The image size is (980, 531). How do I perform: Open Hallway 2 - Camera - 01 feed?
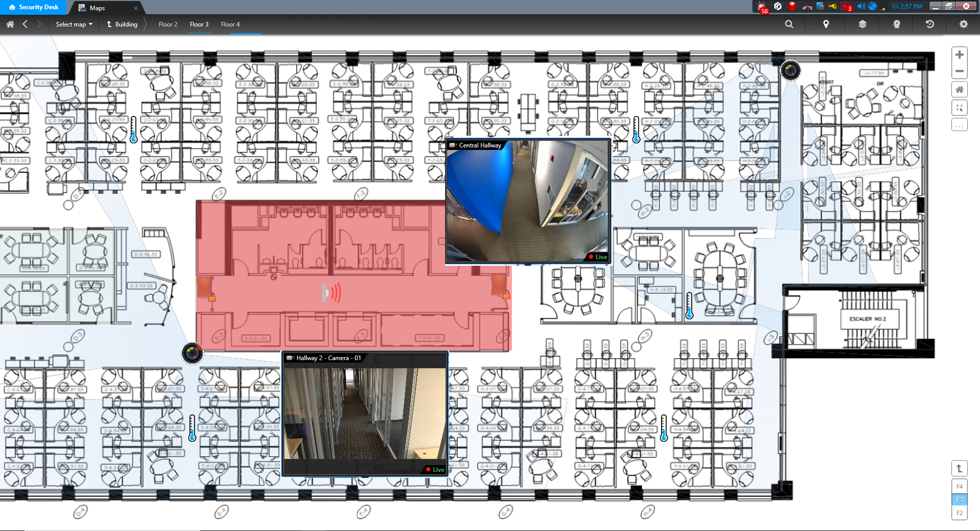pyautogui.click(x=365, y=414)
